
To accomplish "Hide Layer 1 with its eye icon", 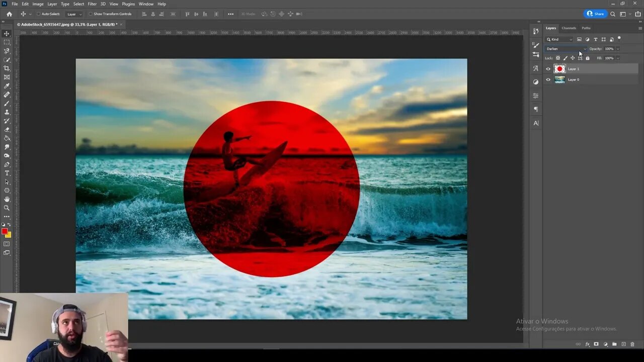I will pos(548,69).
